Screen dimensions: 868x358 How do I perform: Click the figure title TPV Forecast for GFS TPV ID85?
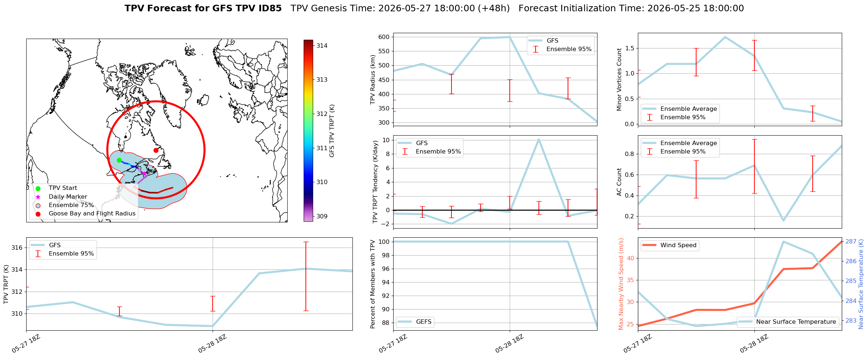[x=203, y=8]
